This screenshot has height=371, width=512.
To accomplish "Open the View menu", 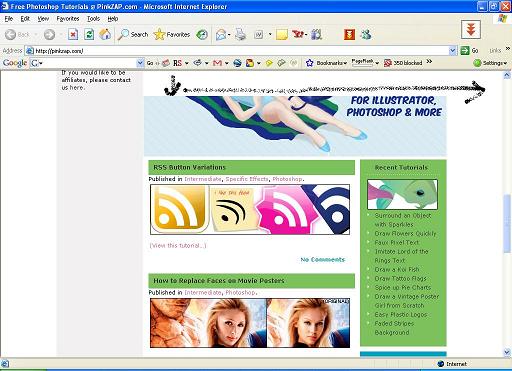I will [x=43, y=19].
